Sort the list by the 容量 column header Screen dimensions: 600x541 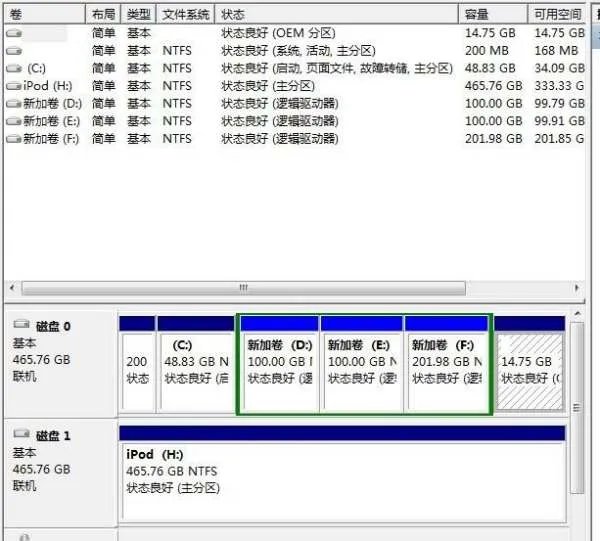point(478,14)
